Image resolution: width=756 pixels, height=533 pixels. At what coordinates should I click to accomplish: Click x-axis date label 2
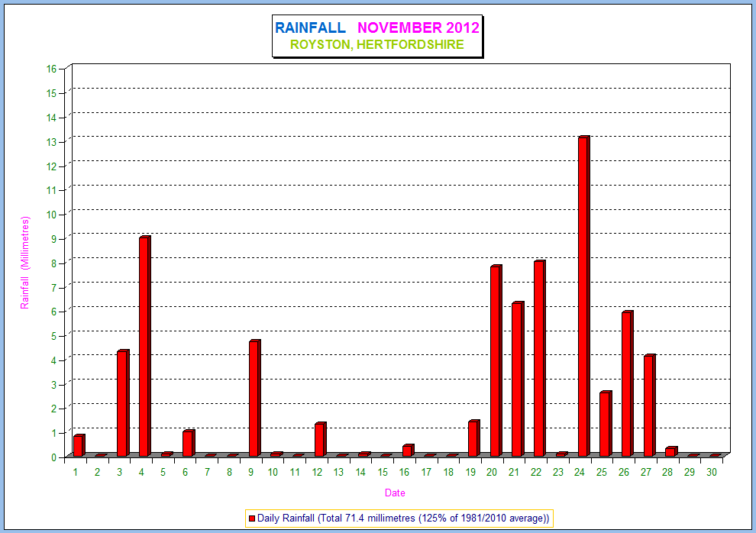tap(98, 472)
